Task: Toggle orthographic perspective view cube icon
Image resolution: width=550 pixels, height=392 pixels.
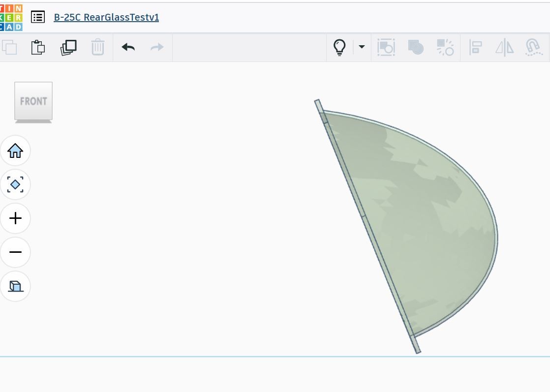Action: 15,286
